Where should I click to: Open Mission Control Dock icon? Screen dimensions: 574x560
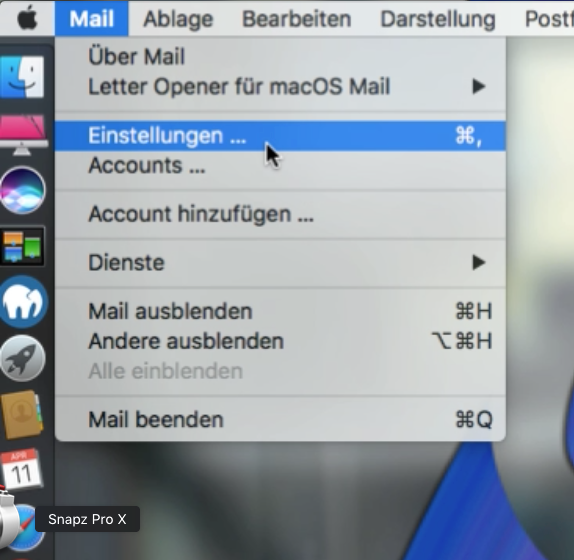(23, 246)
